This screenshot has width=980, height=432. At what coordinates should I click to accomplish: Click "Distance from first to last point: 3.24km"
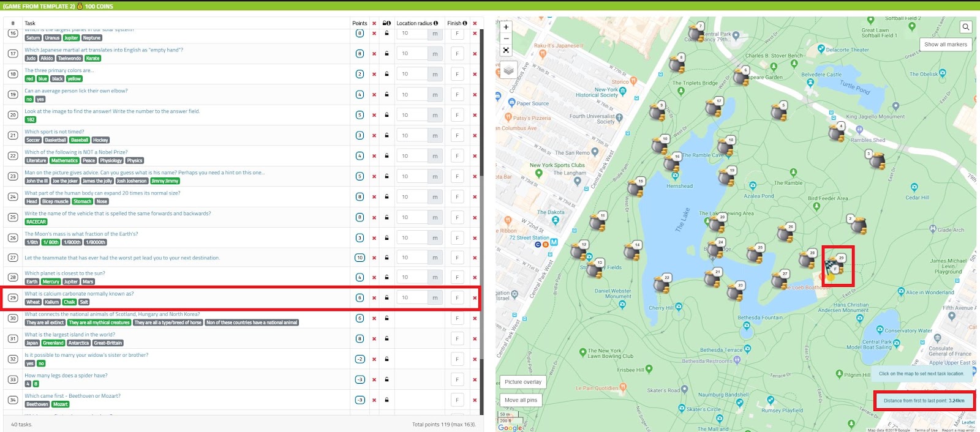tap(924, 401)
